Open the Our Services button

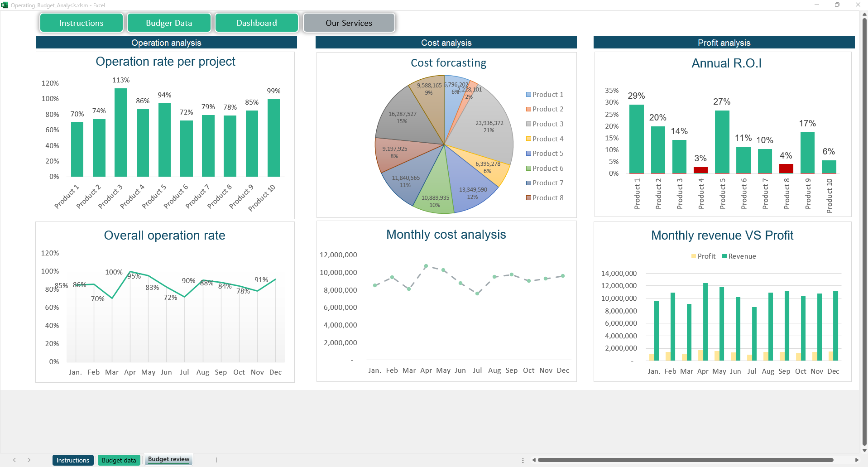coord(349,23)
